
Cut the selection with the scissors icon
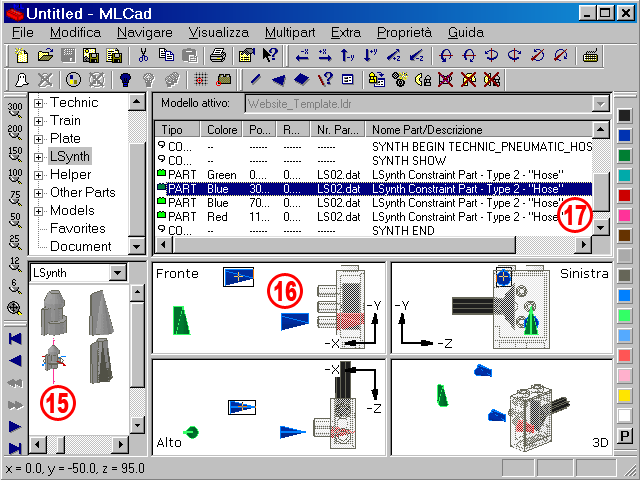pos(143,55)
